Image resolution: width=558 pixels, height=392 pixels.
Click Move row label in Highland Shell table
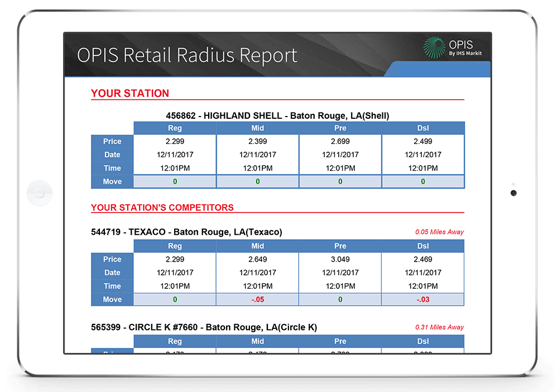112,181
